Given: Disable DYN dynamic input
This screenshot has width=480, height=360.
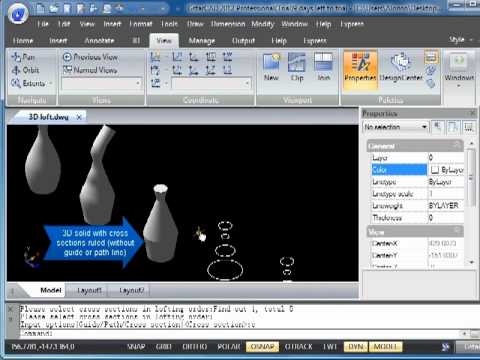Looking at the screenshot, I should (355, 347).
